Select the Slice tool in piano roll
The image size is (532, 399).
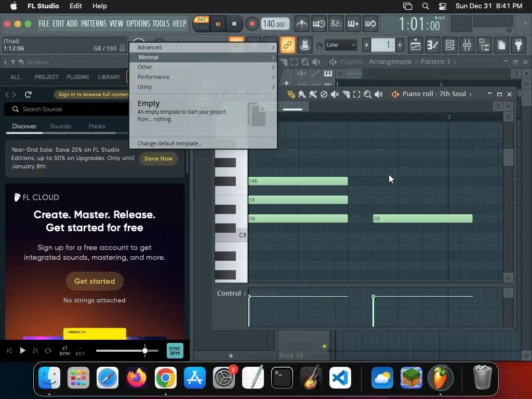tap(345, 95)
